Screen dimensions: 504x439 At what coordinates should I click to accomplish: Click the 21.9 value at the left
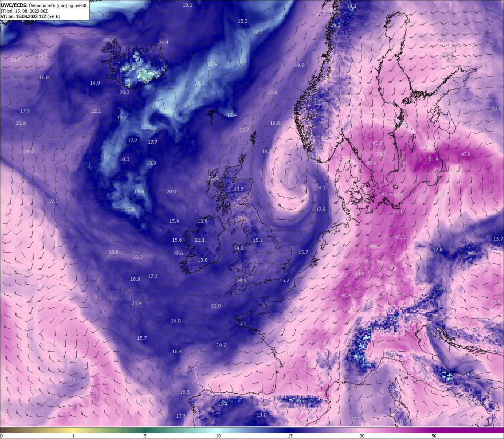[21, 123]
